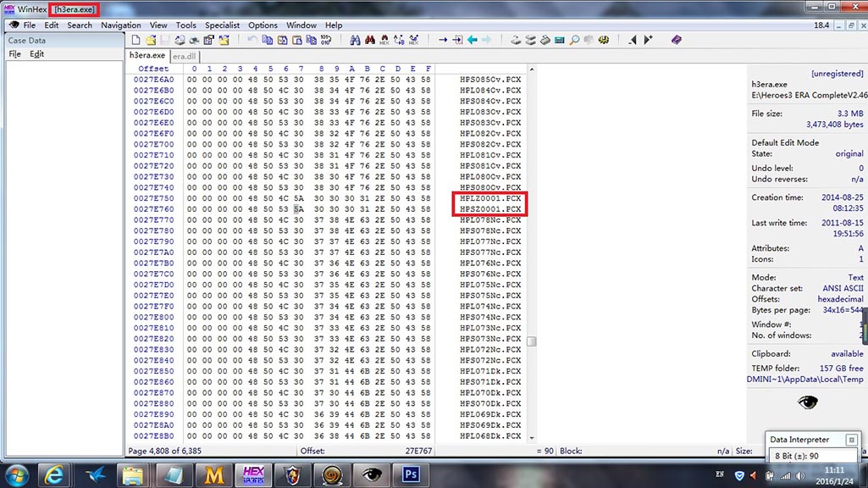Open the Case Data Edit menu

click(36, 53)
